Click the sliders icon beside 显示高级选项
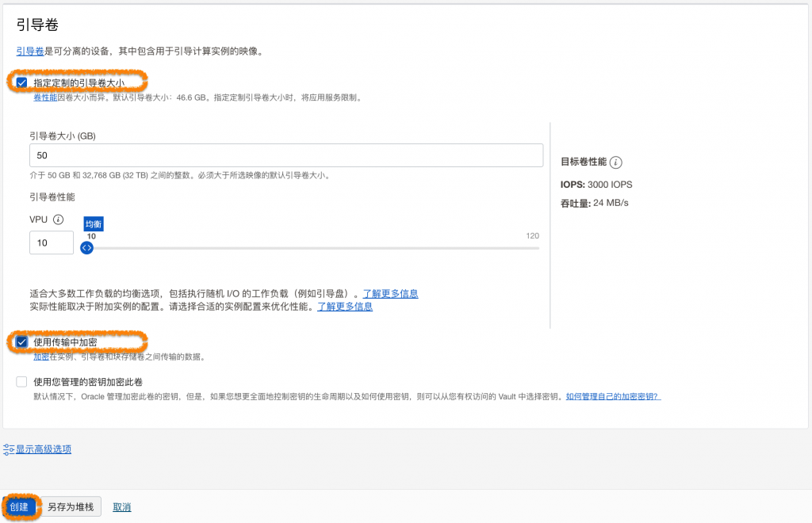 [x=9, y=449]
